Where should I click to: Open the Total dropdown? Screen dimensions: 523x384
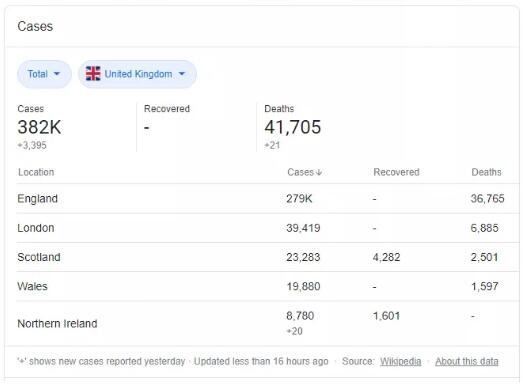pos(44,74)
